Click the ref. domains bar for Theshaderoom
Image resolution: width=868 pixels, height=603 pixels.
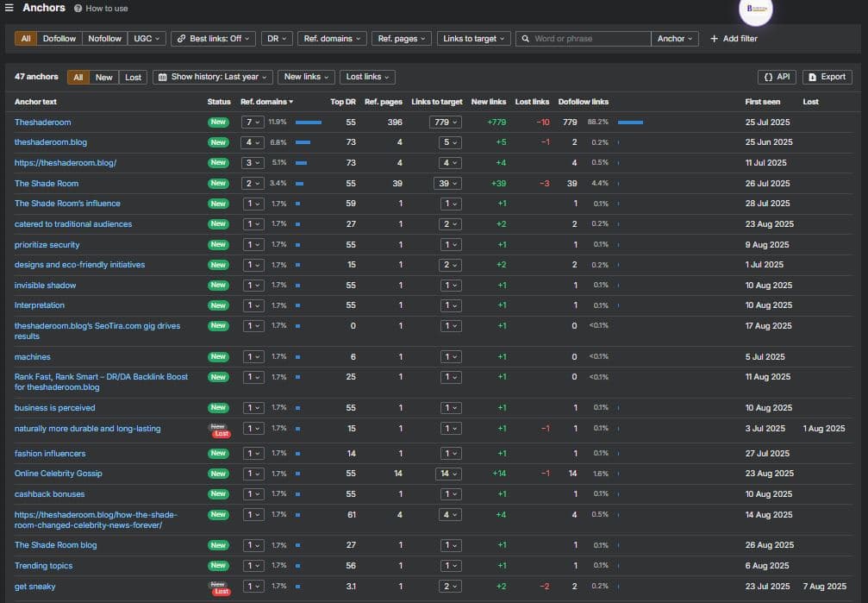coord(309,122)
